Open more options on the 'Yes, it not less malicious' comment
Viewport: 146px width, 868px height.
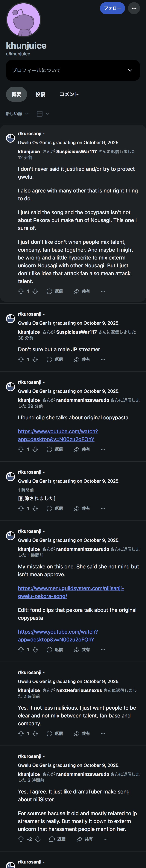coord(103,733)
